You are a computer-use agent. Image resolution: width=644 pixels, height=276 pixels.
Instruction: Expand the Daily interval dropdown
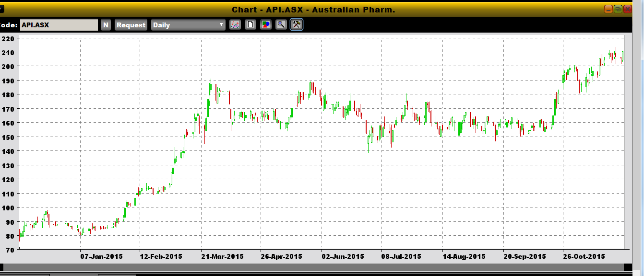(x=188, y=25)
